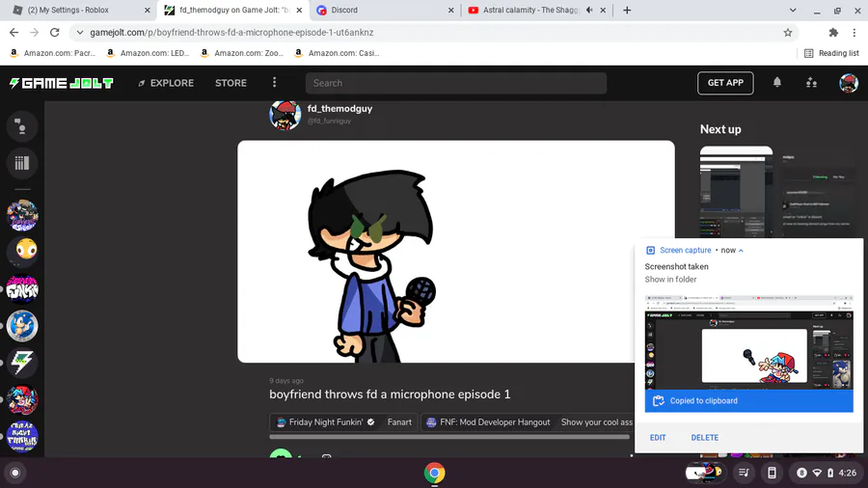The width and height of the screenshot is (868, 488).
Task: Open the boyfriend microphone post image
Action: coord(455,252)
